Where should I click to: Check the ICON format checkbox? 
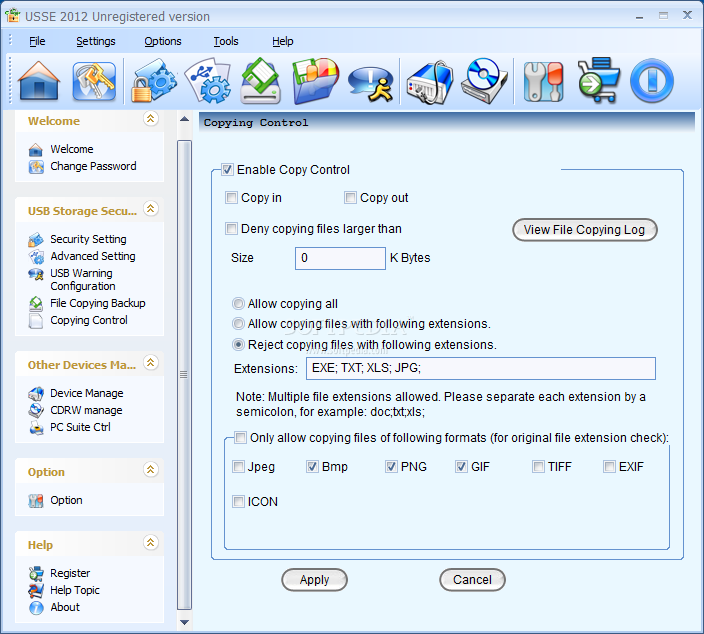(x=238, y=502)
